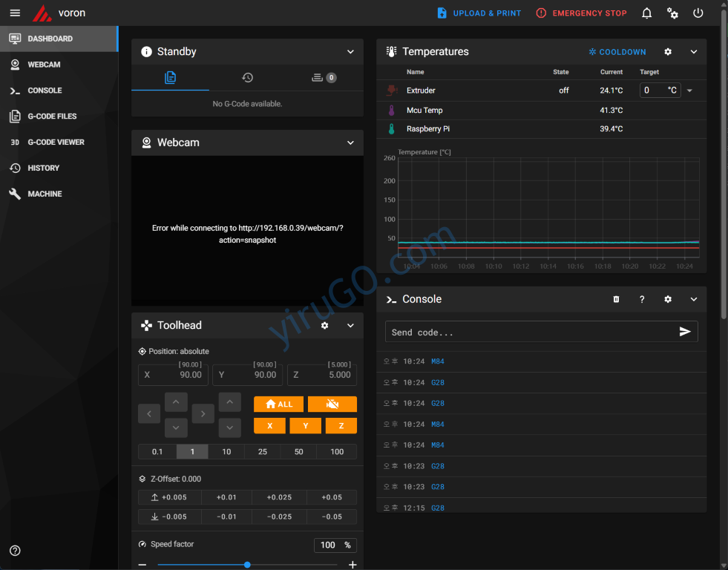Open console help question mark icon
This screenshot has height=570, width=728.
tap(642, 299)
